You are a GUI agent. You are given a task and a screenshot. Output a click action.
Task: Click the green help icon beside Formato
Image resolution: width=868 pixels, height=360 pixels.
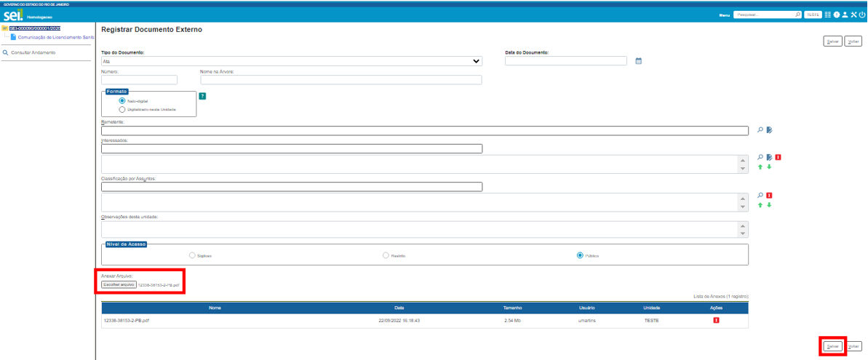pyautogui.click(x=202, y=96)
